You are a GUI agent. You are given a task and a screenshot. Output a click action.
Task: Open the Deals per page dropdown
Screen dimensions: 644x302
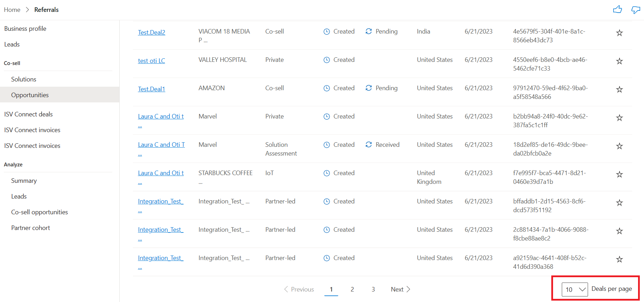575,289
